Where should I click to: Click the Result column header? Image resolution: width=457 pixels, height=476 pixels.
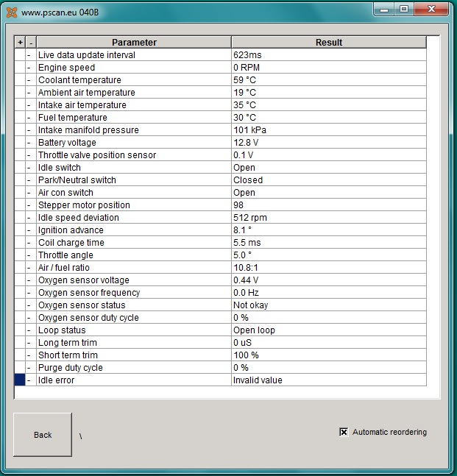329,42
